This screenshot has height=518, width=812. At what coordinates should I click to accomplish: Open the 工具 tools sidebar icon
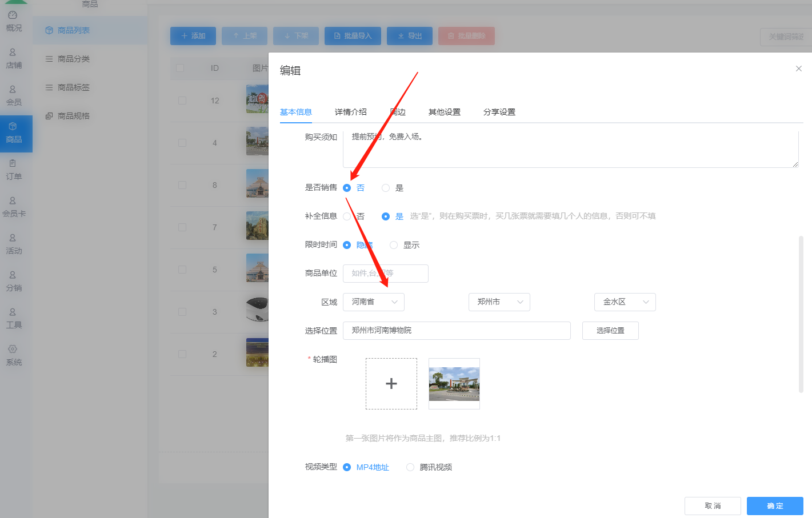pyautogui.click(x=13, y=312)
